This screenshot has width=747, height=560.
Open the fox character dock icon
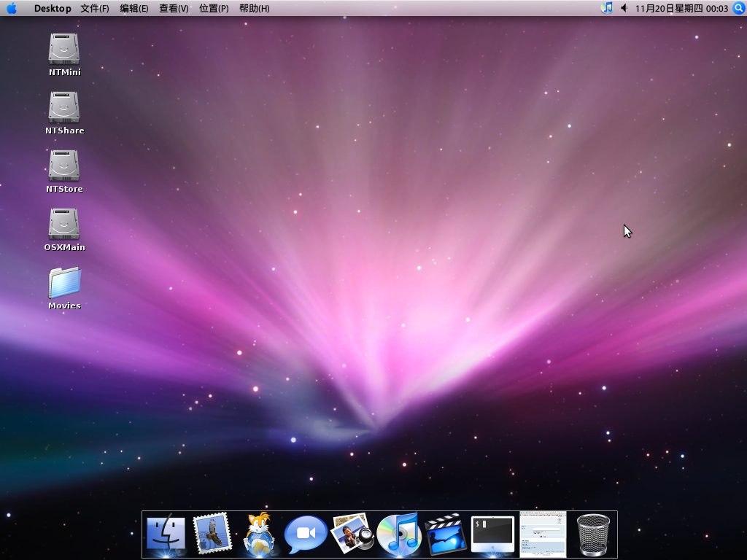(x=258, y=534)
